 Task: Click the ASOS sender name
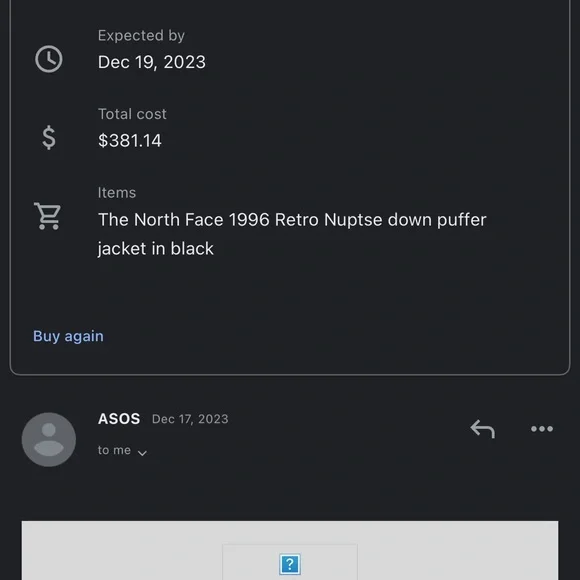119,419
